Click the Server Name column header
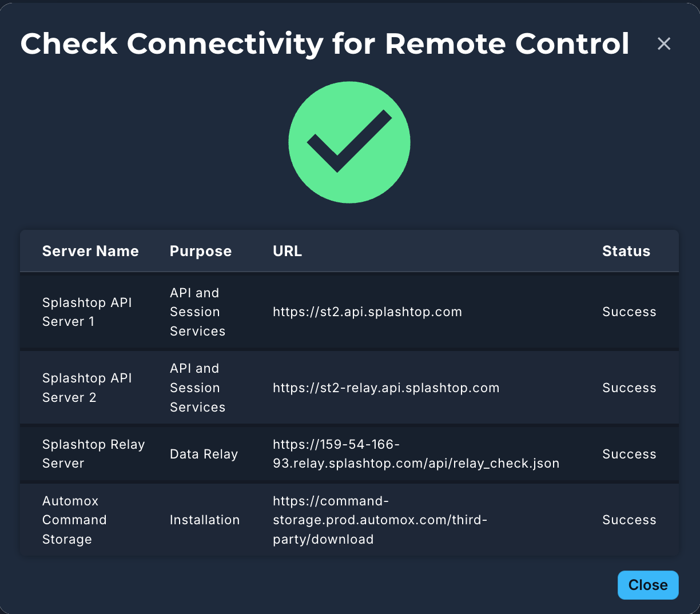 click(x=90, y=251)
